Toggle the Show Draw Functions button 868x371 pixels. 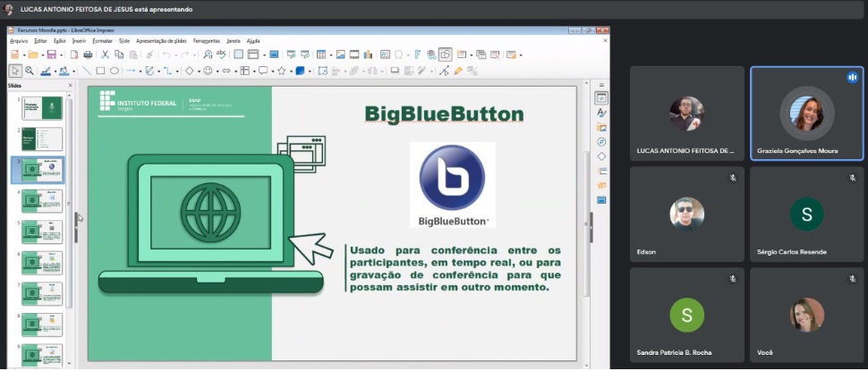445,55
